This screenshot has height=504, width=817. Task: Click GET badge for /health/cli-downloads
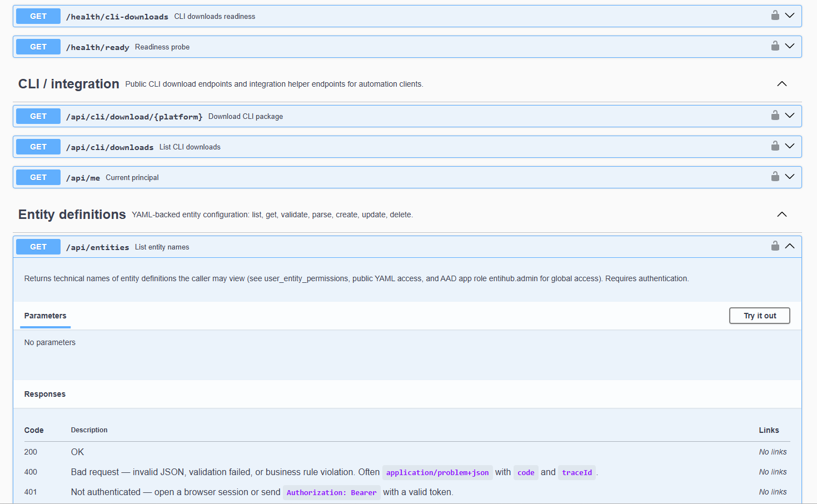click(x=38, y=16)
